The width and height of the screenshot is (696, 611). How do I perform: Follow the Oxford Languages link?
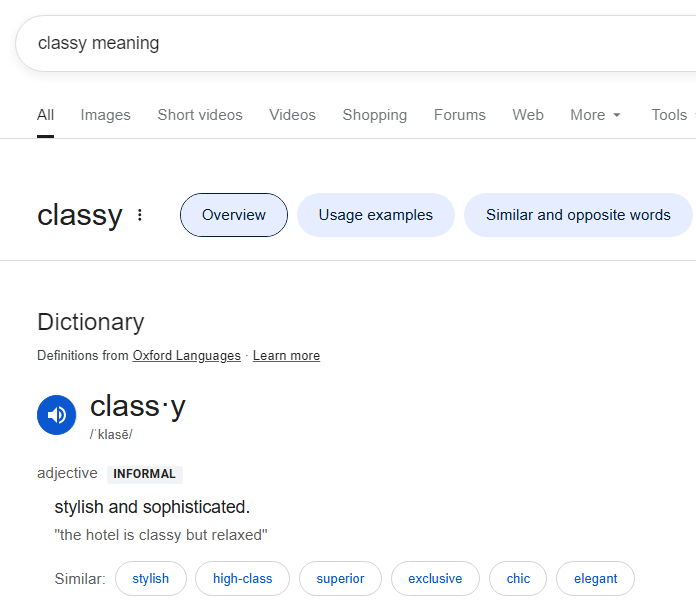(187, 356)
